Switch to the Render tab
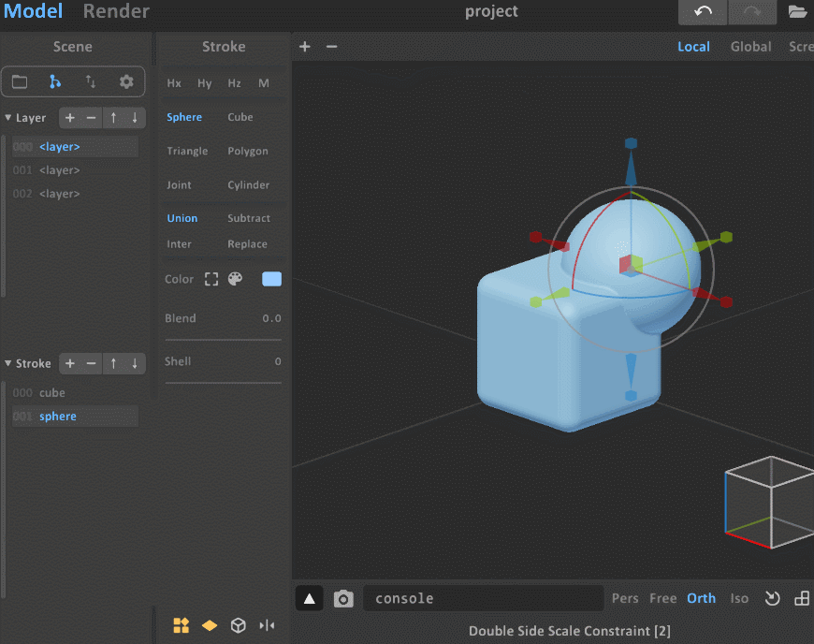Image resolution: width=814 pixels, height=644 pixels. 116,12
